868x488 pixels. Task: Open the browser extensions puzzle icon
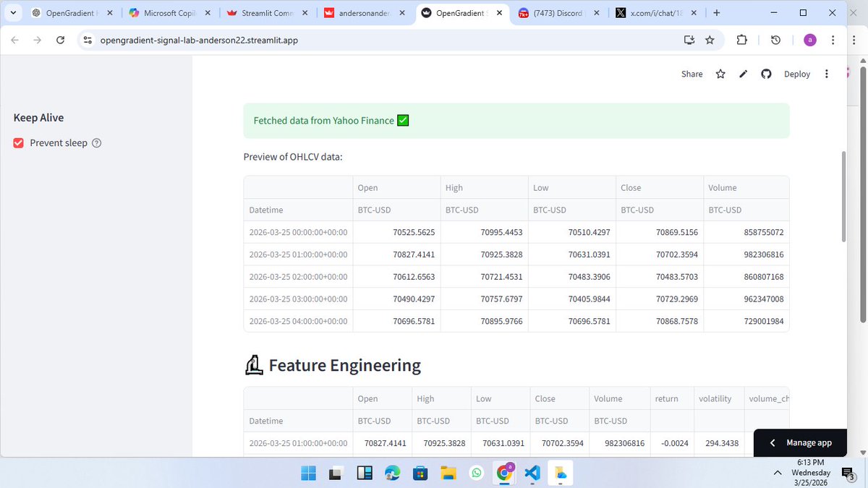coord(741,40)
